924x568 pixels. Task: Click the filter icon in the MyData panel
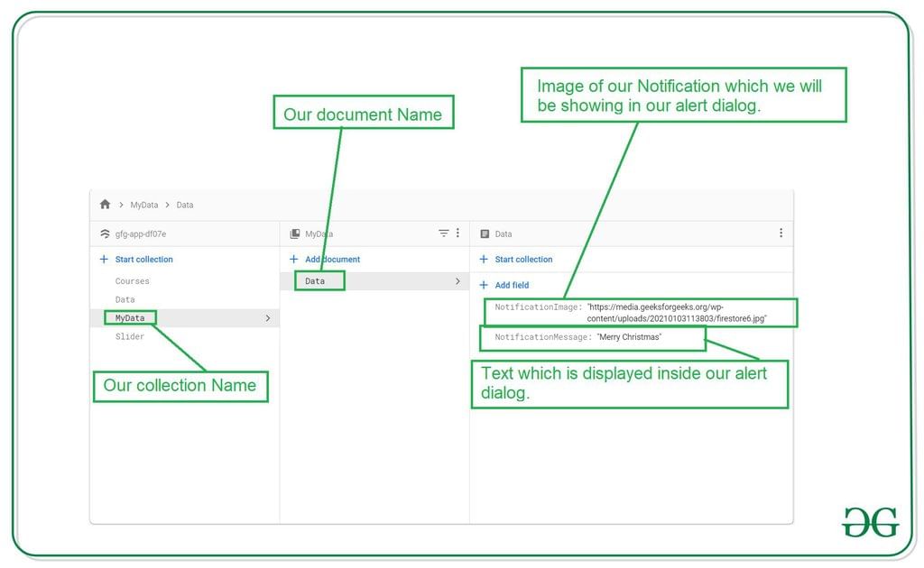coord(443,233)
